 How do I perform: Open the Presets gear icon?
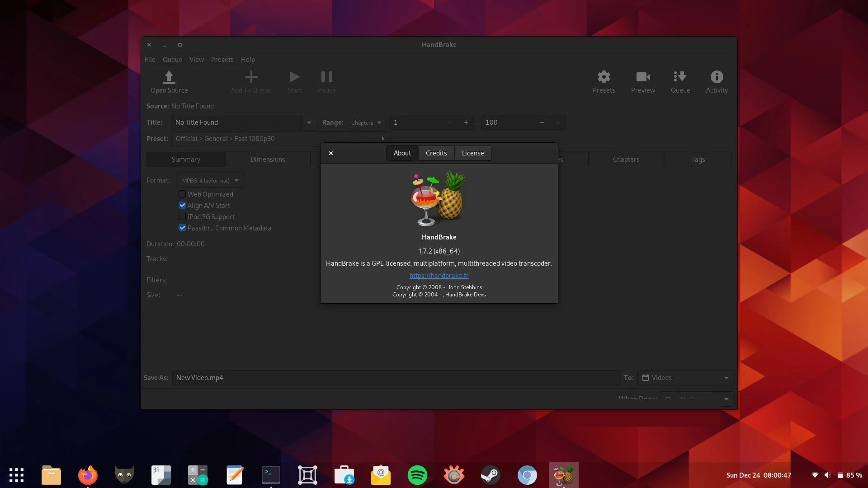tap(604, 77)
